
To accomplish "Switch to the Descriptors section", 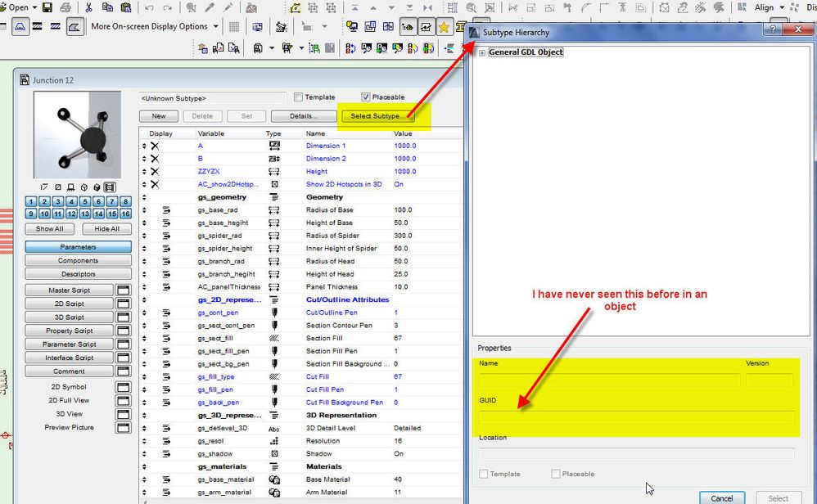I will tap(79, 274).
